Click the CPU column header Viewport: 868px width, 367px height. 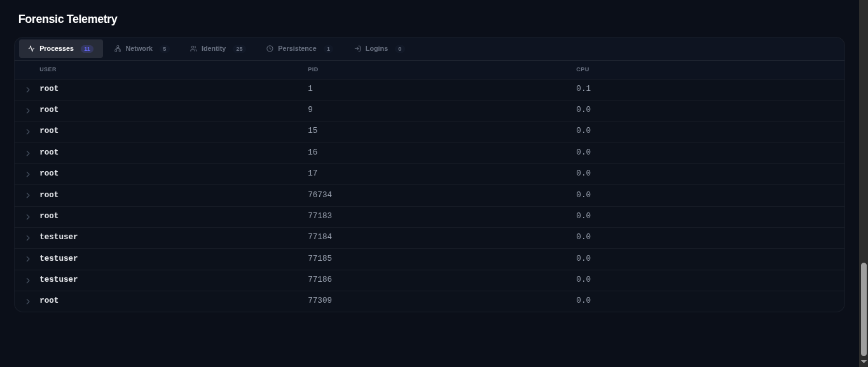pos(582,69)
